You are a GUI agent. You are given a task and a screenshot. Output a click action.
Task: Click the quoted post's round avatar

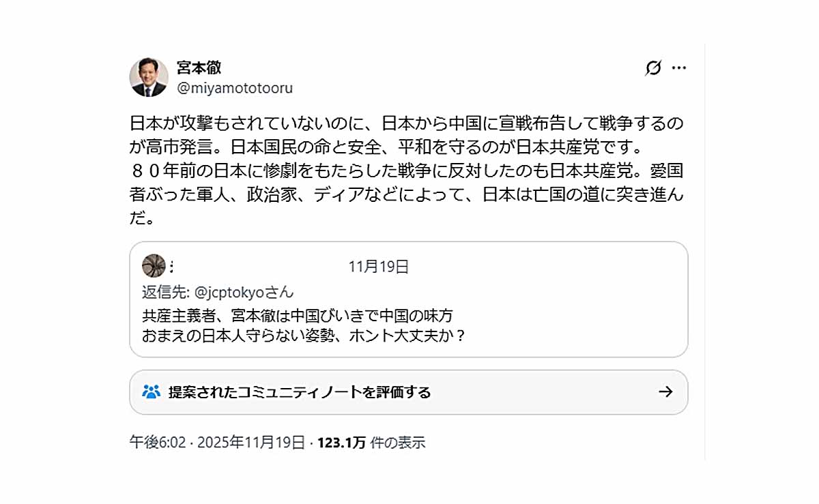tap(154, 266)
